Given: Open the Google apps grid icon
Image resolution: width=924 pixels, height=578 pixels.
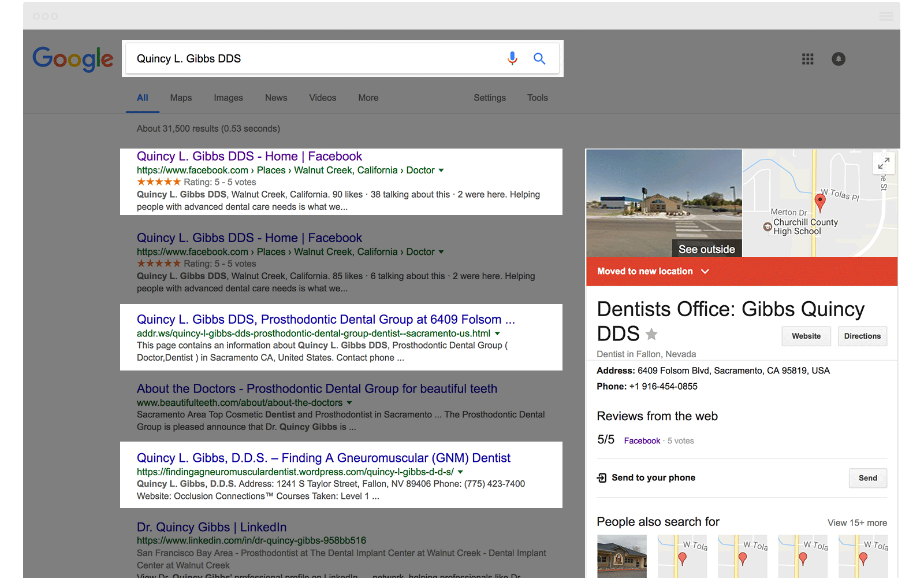Looking at the screenshot, I should [x=808, y=59].
